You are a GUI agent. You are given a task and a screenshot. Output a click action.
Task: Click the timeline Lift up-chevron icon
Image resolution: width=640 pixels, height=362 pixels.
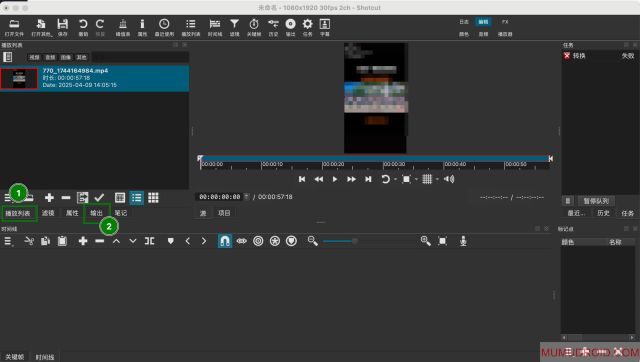tap(116, 241)
